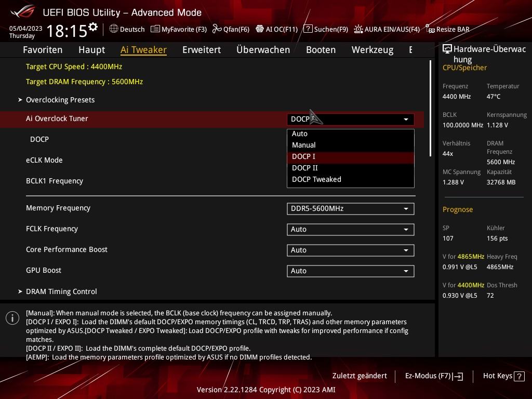Click the AI OC chip icon

point(260,29)
